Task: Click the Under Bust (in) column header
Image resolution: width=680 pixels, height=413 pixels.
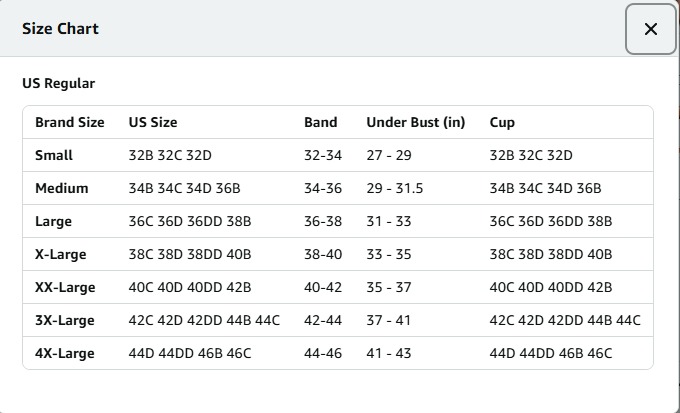Action: (x=415, y=122)
